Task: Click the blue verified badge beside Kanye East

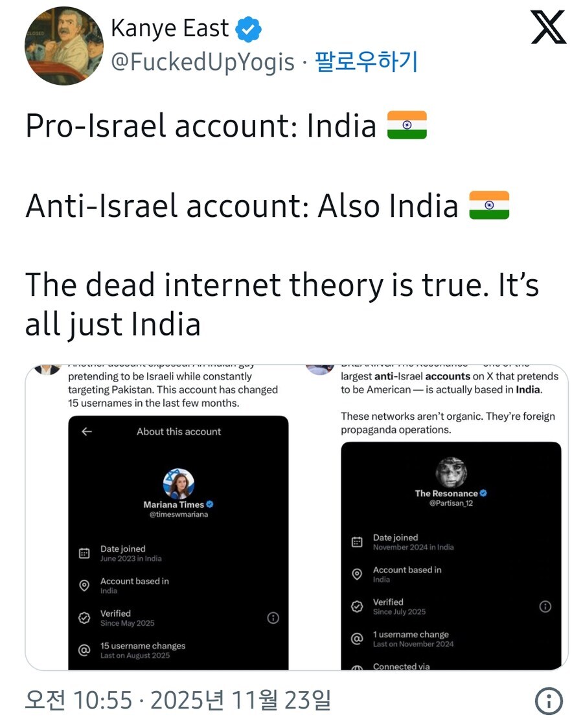Action: click(248, 28)
